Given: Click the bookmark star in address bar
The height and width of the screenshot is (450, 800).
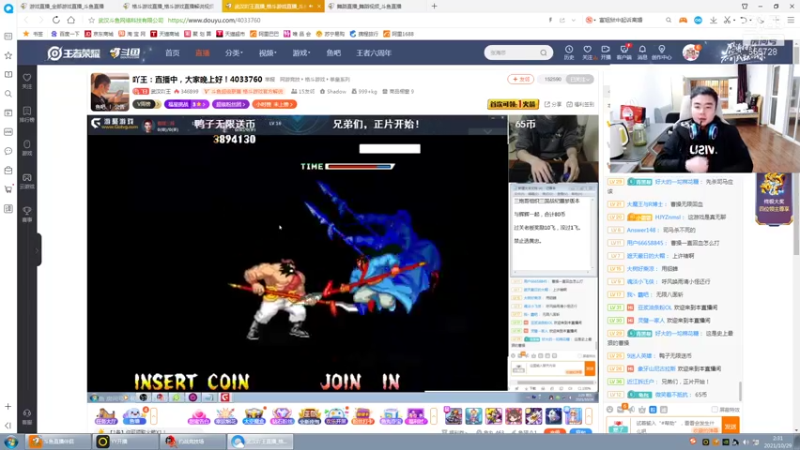Looking at the screenshot, I should 91,20.
